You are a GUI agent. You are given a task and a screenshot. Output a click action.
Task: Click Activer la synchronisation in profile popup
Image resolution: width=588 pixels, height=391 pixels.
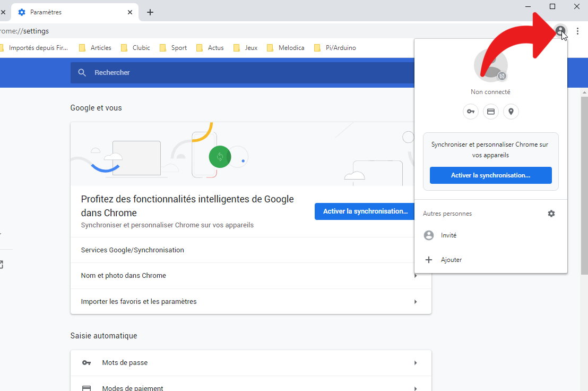(x=490, y=175)
